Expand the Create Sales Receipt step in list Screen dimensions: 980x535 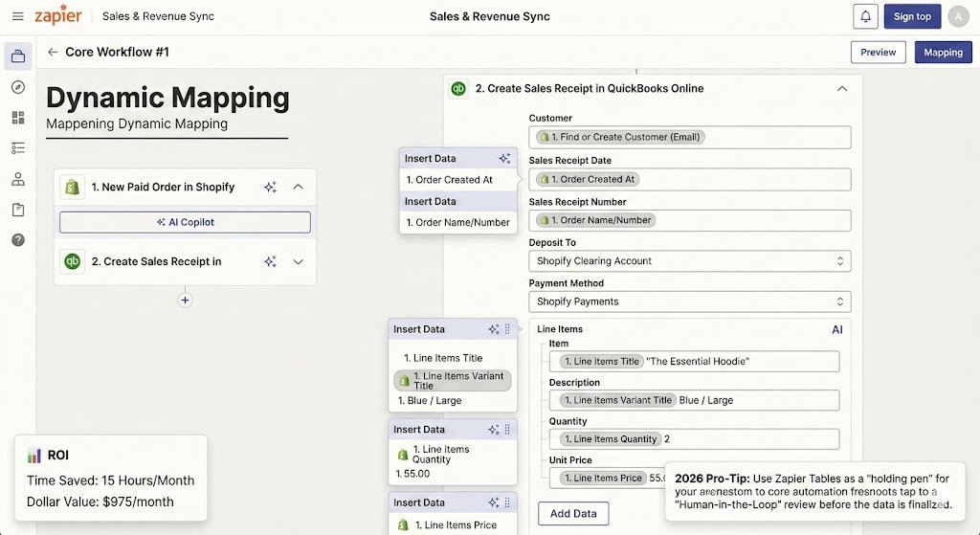(x=298, y=261)
